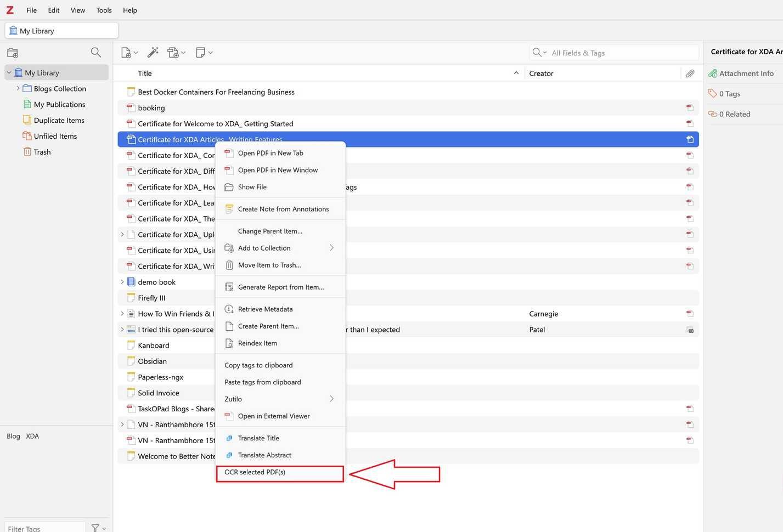Collapse the My Library tree
The image size is (783, 532).
(9, 72)
